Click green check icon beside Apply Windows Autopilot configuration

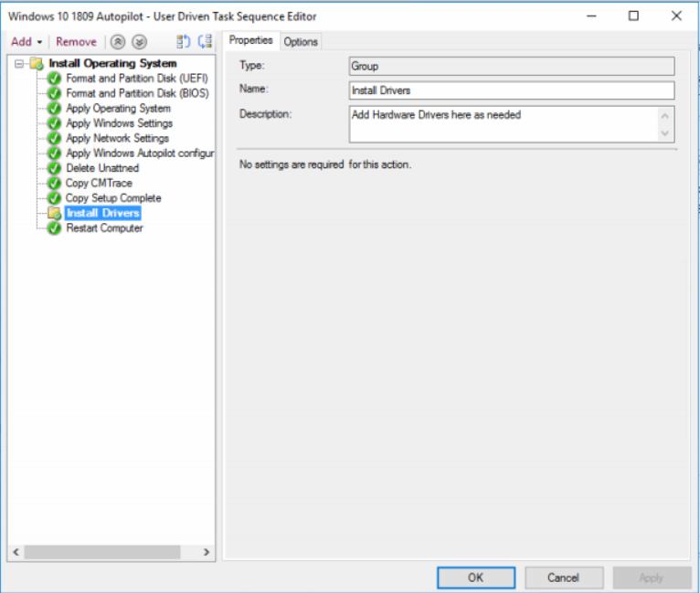point(54,154)
